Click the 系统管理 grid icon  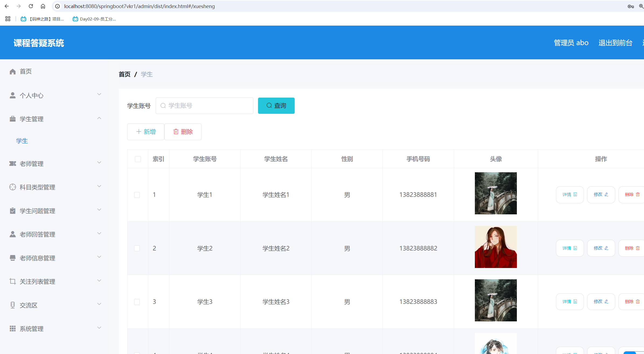13,329
